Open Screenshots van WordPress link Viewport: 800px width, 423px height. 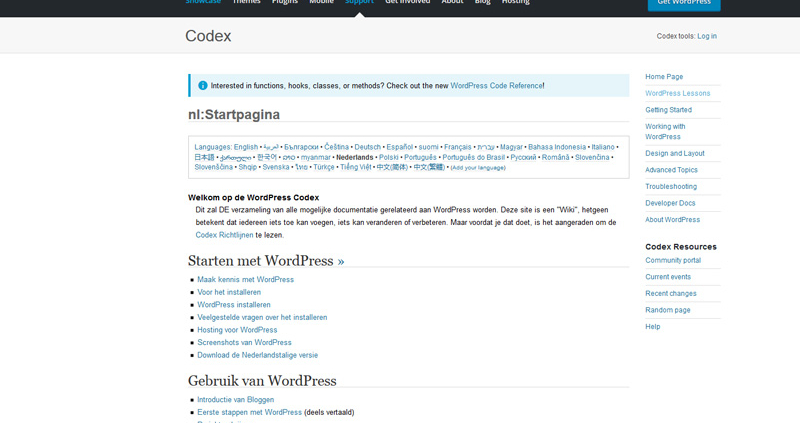coord(244,342)
